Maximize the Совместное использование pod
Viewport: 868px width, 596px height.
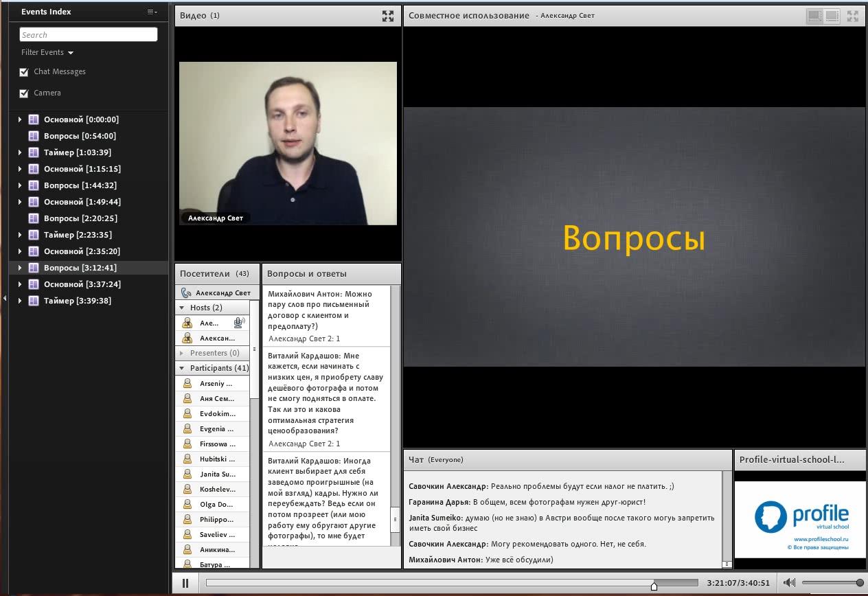tap(853, 16)
